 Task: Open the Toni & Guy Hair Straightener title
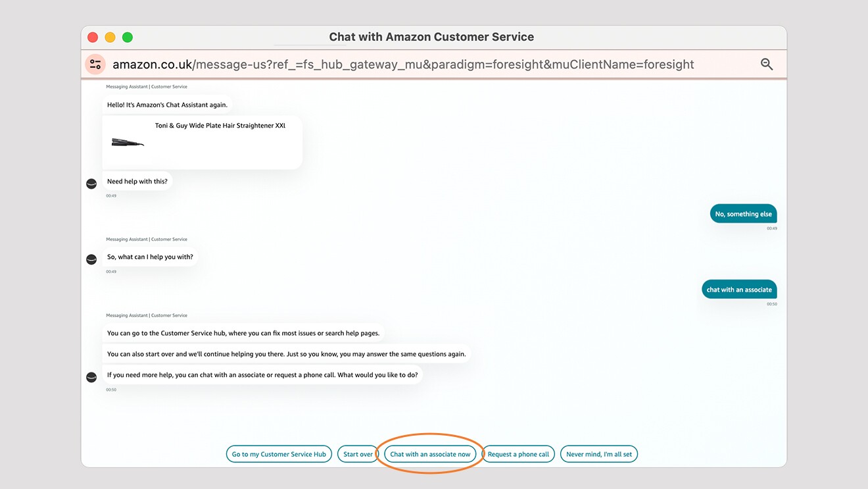220,126
